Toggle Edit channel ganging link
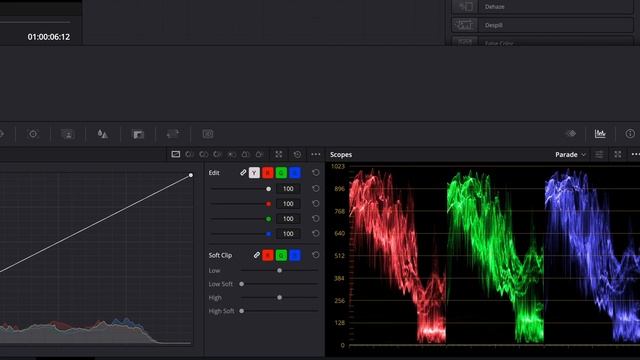The image size is (640, 360). coord(243,173)
